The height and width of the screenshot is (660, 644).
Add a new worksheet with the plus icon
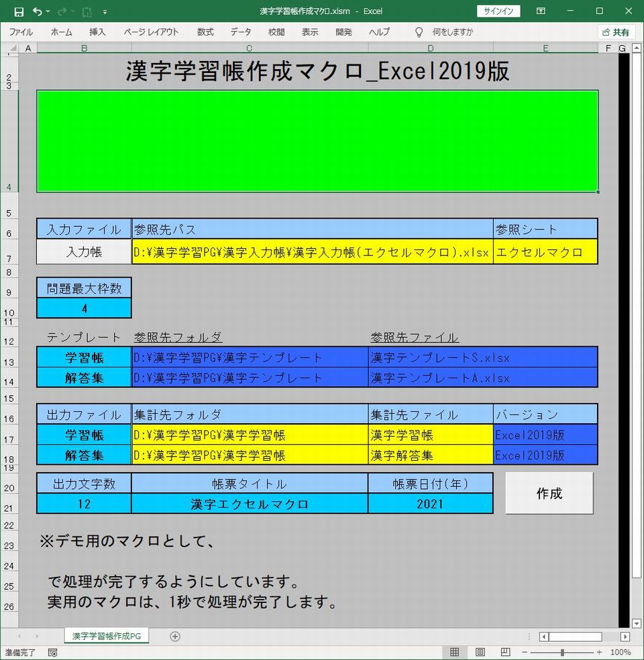[x=174, y=636]
